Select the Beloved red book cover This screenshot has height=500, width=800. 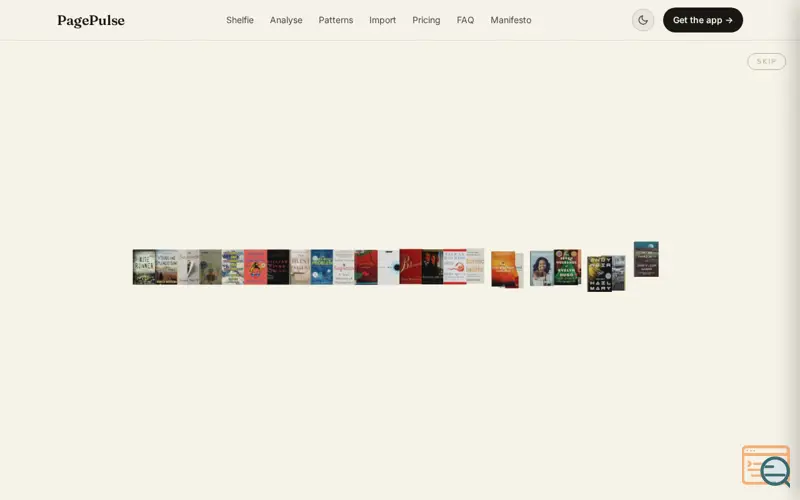click(x=410, y=266)
